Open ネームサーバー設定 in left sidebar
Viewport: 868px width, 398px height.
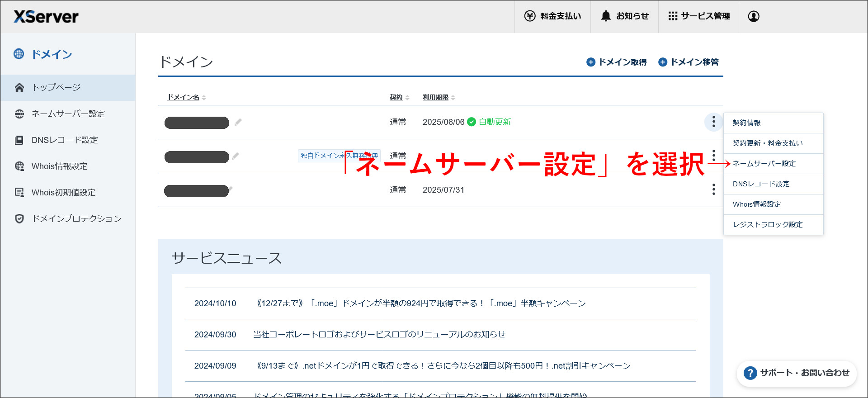pyautogui.click(x=68, y=114)
